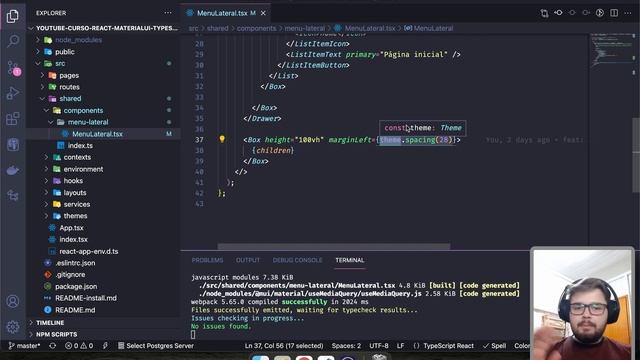Switch to the OUTPUT panel tab
Screen dimensions: 640x360
pos(248,260)
